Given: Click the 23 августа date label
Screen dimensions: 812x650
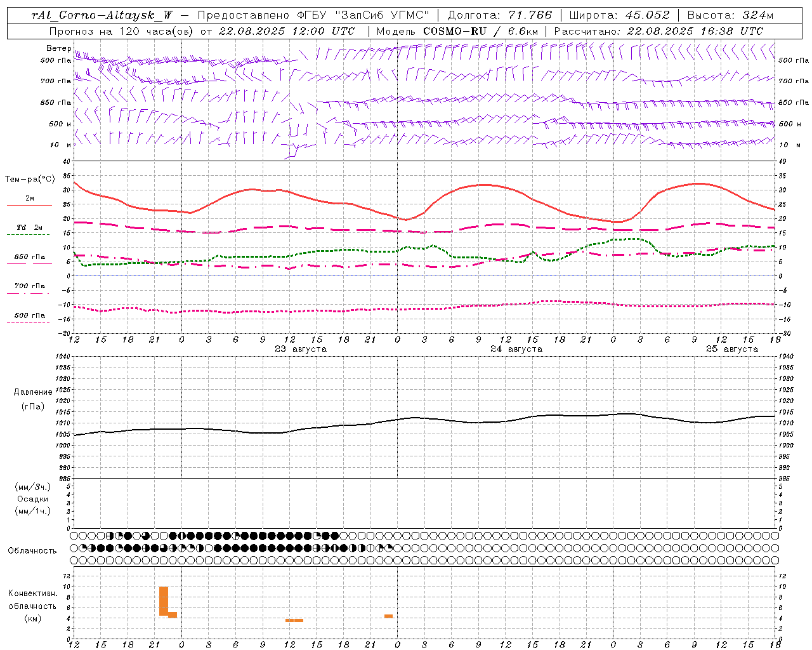Looking at the screenshot, I should pos(301,349).
